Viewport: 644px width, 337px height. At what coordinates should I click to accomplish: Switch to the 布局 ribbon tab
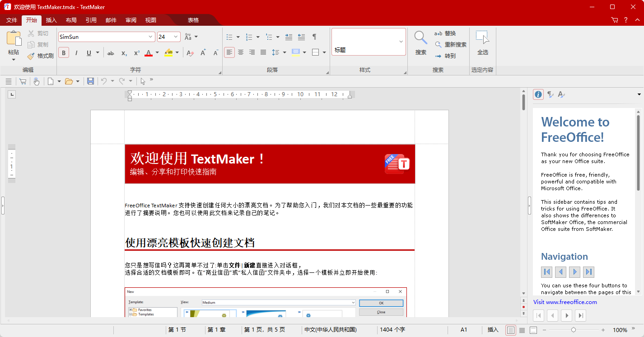click(x=71, y=20)
